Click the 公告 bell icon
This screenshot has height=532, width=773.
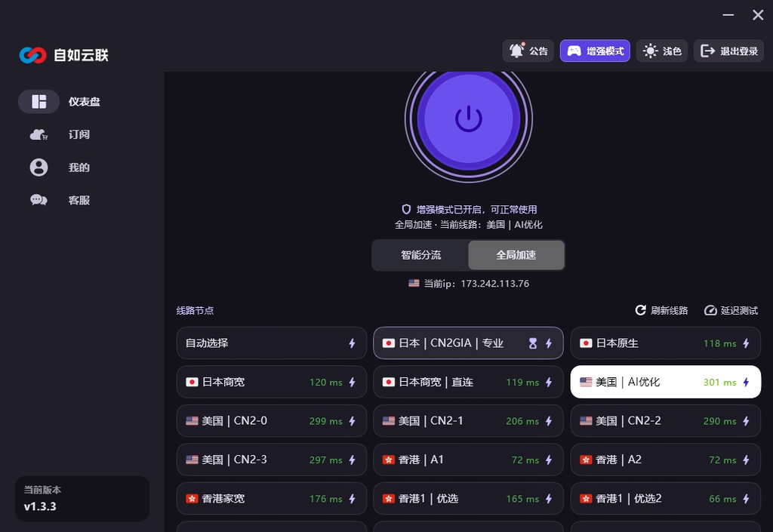516,51
